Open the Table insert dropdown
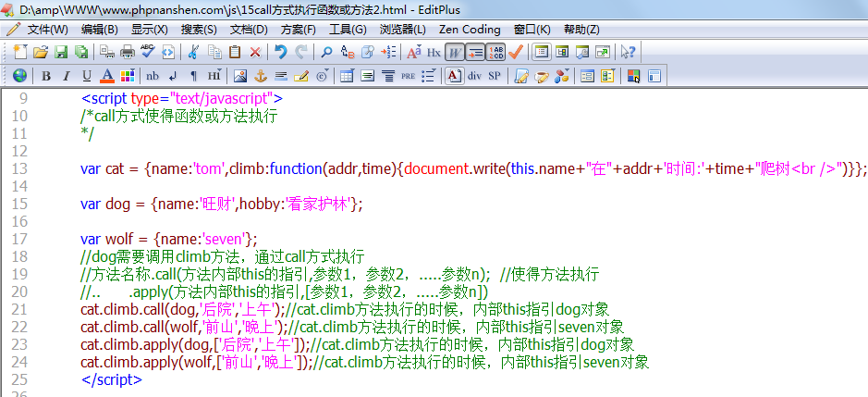Image resolution: width=868 pixels, height=397 pixels. (x=347, y=76)
